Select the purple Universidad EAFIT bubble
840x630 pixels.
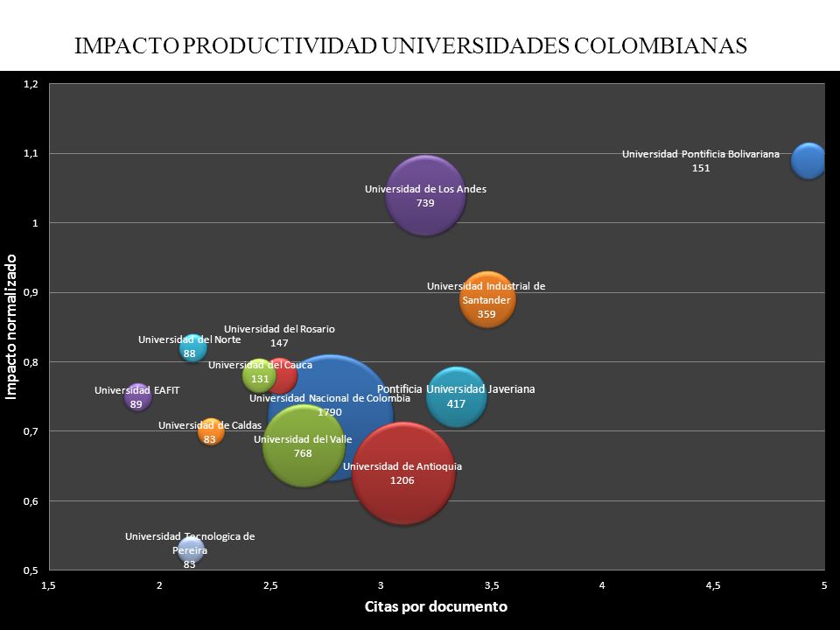pos(137,397)
